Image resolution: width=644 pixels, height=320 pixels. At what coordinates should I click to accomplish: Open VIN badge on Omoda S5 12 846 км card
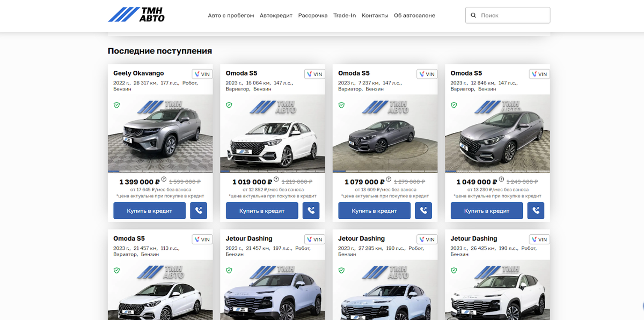tap(539, 74)
